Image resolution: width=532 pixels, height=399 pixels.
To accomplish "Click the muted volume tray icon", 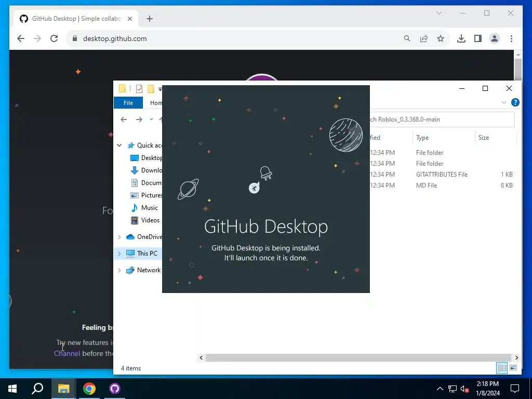I will [465, 389].
